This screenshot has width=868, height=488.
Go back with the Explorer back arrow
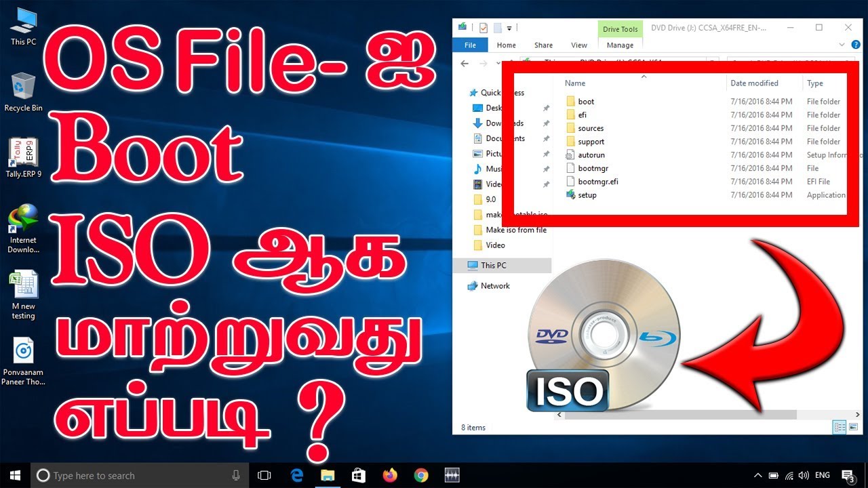point(465,64)
